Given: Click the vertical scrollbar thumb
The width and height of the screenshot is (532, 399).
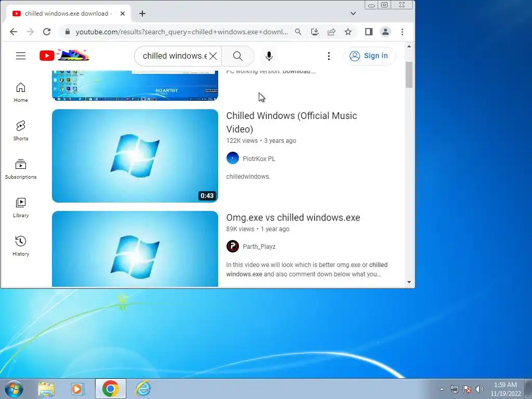Looking at the screenshot, I should click(x=409, y=75).
